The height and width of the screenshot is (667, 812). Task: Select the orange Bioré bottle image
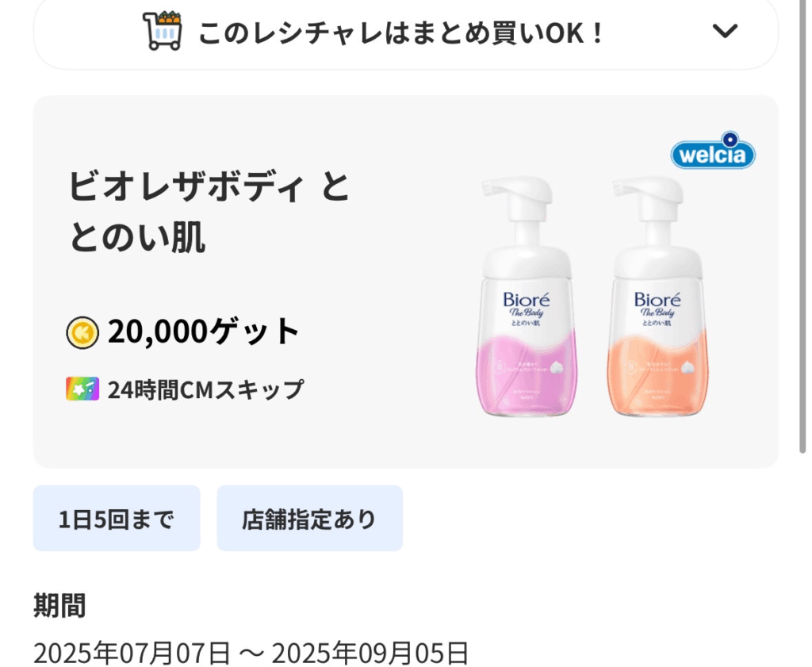(657, 296)
